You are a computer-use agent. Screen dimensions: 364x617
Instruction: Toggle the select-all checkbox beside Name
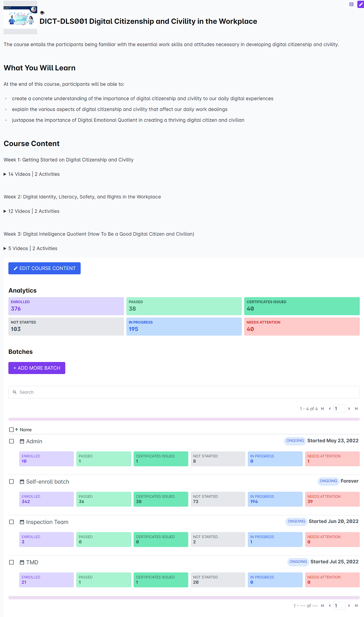(x=11, y=430)
